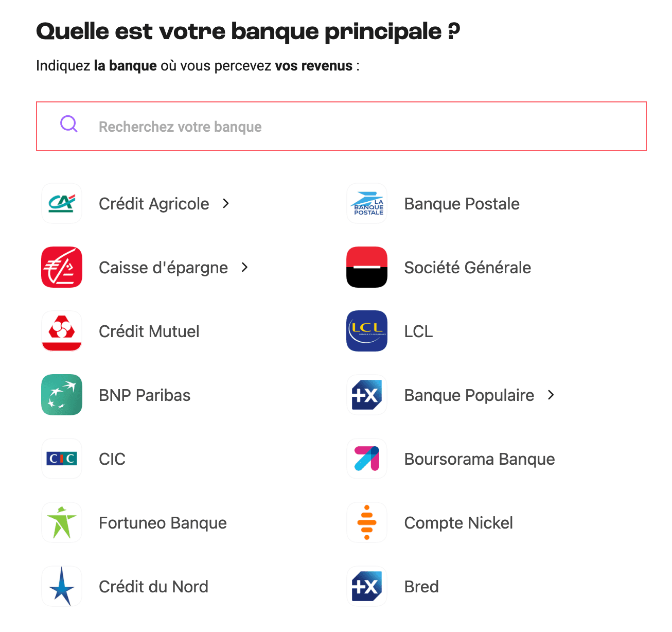Select the Société Générale bank icon

tap(366, 267)
